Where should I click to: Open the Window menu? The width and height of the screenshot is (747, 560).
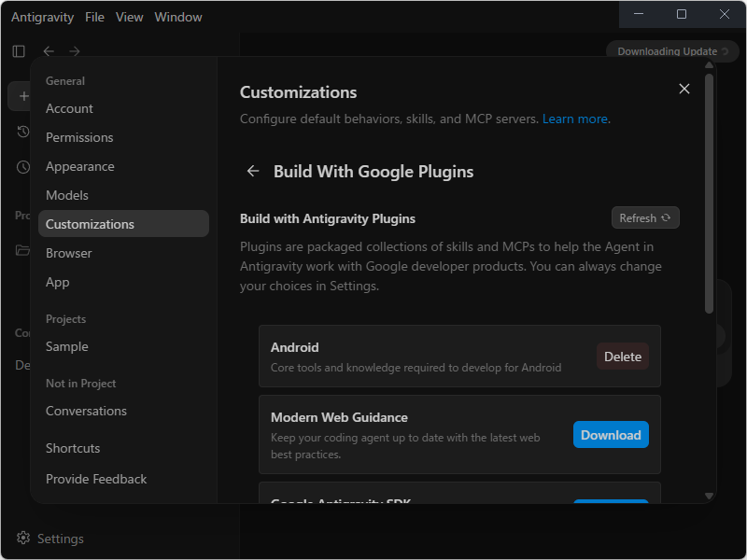tap(178, 17)
